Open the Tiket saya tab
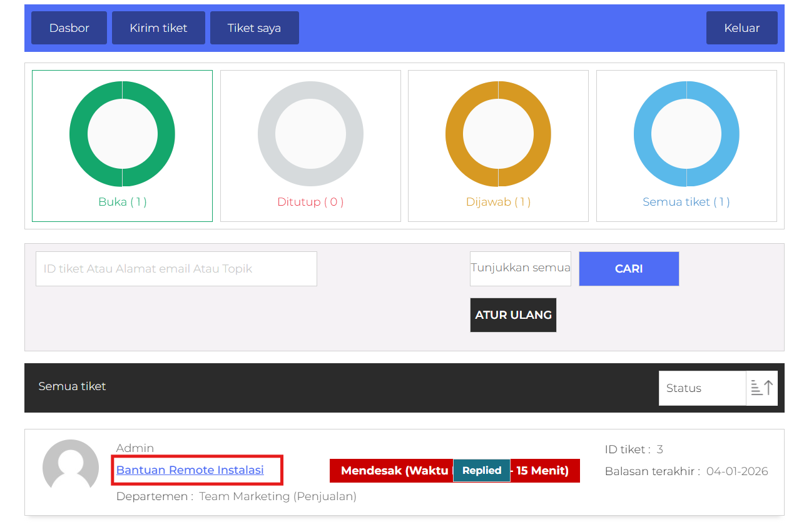Screen dimensions: 799x532 [x=254, y=28]
